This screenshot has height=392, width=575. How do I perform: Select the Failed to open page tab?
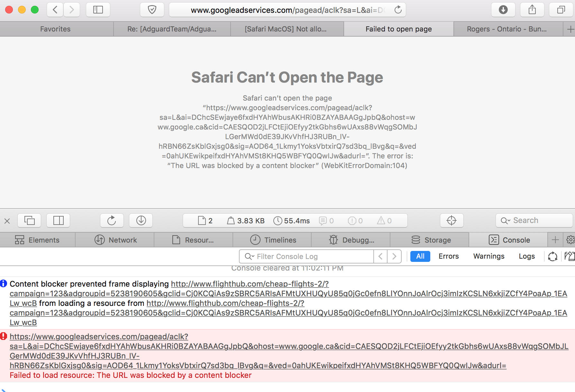click(x=398, y=29)
